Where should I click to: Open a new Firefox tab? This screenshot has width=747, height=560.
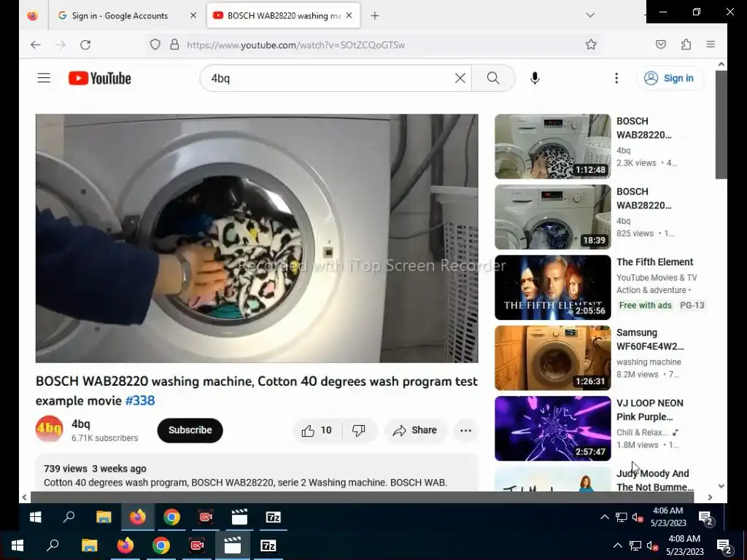click(375, 16)
